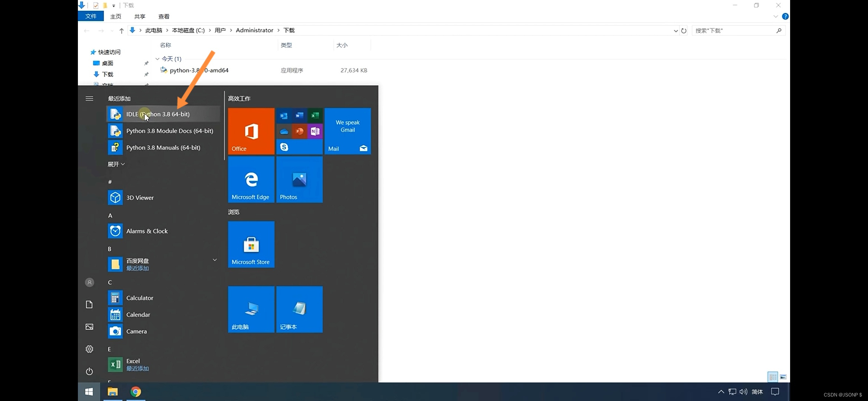
Task: Open Photos tile
Action: tap(299, 179)
